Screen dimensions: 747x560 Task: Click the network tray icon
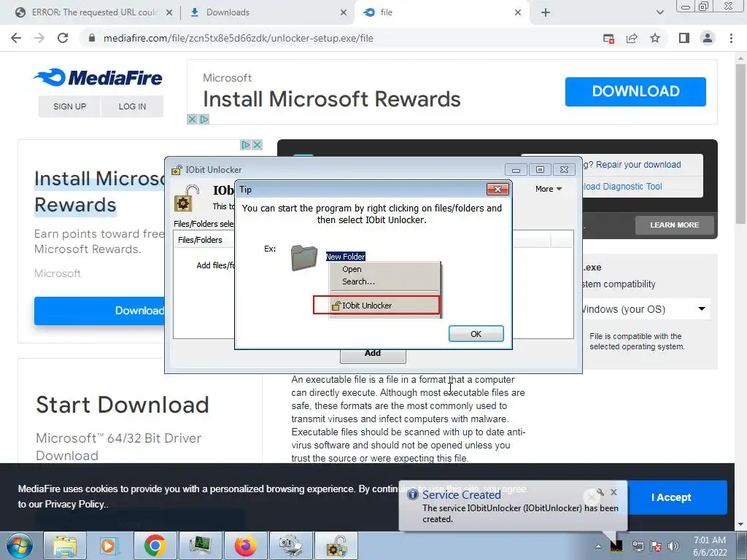pos(638,546)
